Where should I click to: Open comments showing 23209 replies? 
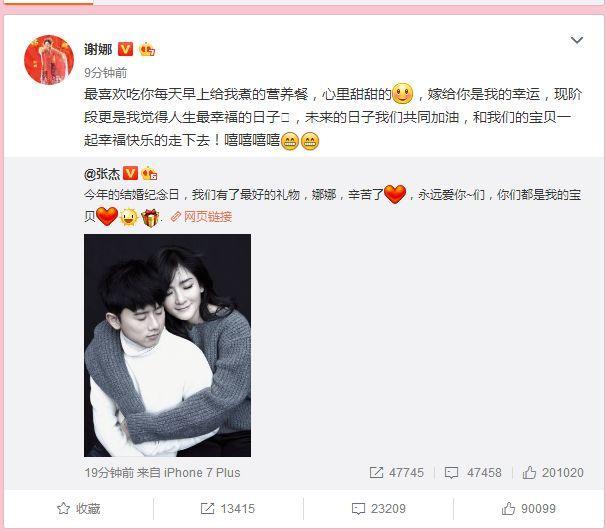pos(379,508)
